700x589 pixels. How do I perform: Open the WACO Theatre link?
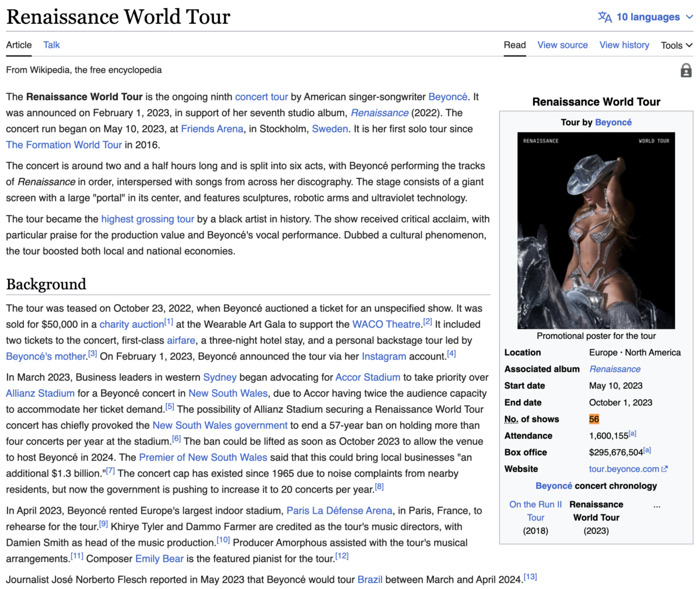pyautogui.click(x=386, y=324)
